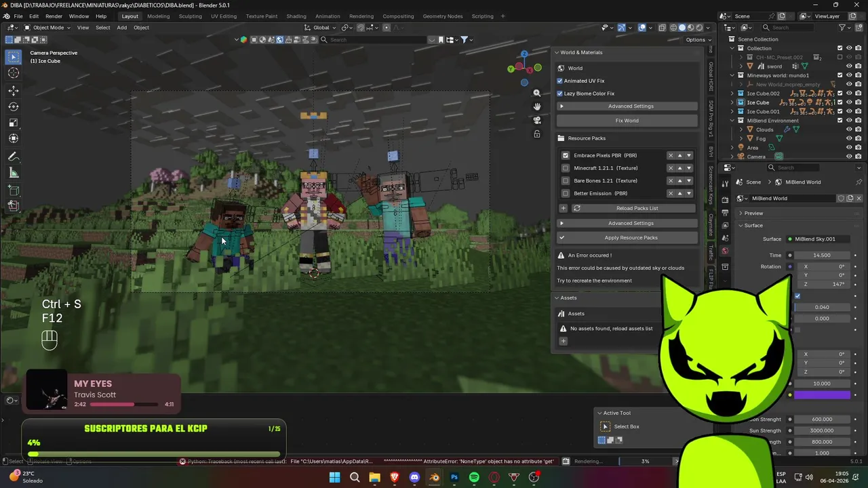Screen dimensions: 868x488
Task: Click the Time value field 14.500
Action: point(821,256)
